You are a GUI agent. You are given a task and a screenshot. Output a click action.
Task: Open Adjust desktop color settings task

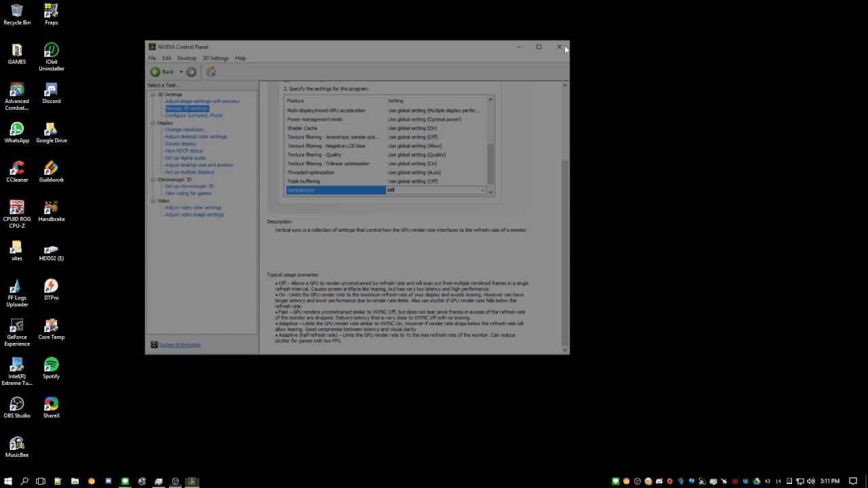[196, 137]
